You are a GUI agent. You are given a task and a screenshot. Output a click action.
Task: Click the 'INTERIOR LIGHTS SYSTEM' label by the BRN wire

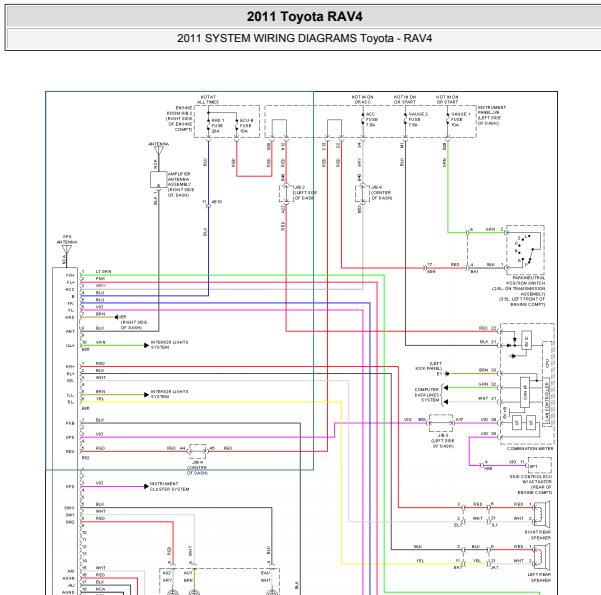(169, 394)
